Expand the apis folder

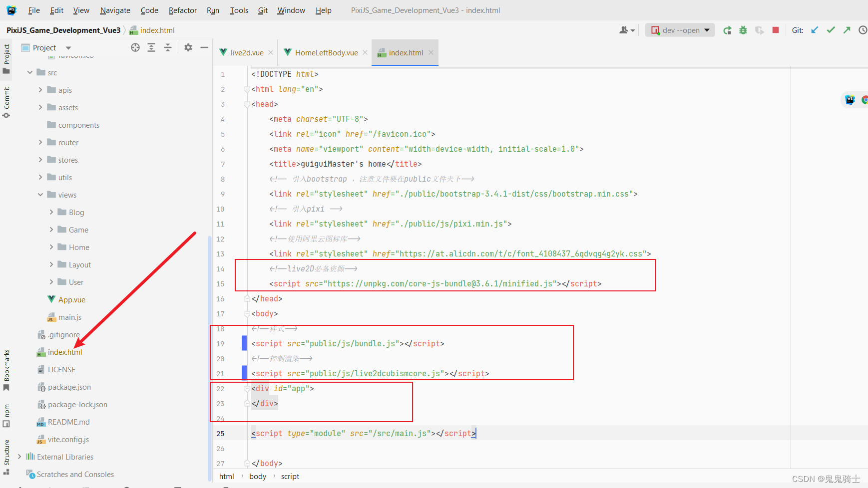(x=40, y=90)
